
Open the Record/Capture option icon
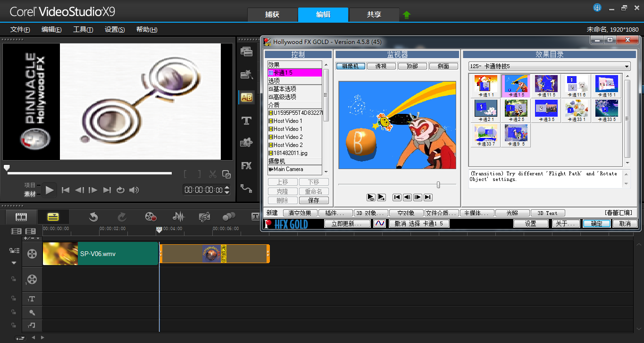coord(151,217)
